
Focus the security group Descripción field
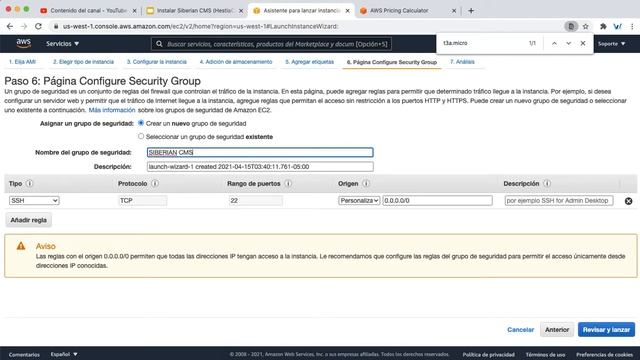[260, 167]
